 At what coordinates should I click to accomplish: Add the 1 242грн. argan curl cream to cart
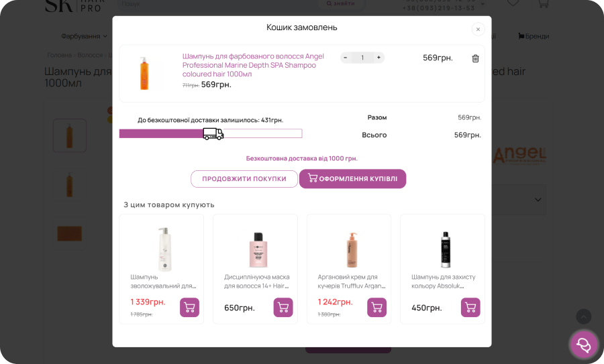point(376,308)
